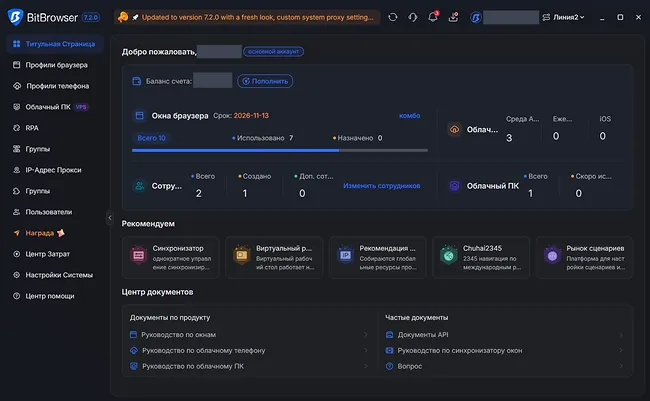Open Руководство по окнам document
The height and width of the screenshot is (401, 650).
(178, 335)
